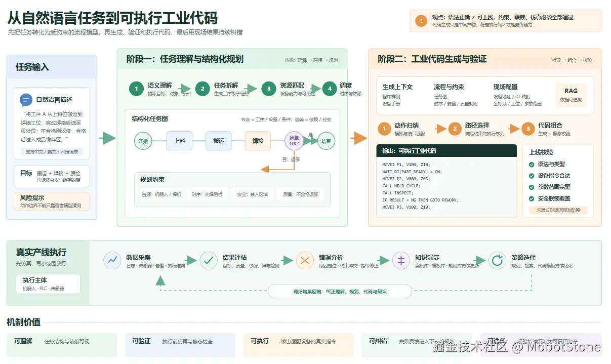Image resolution: width=611 pixels, height=364 pixels.
Task: Click the 阶段二: 工业代码生成与验证 title
Action: (x=432, y=59)
